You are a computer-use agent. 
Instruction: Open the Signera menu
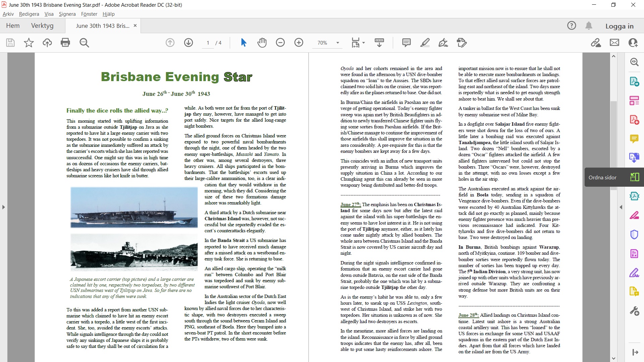67,14
